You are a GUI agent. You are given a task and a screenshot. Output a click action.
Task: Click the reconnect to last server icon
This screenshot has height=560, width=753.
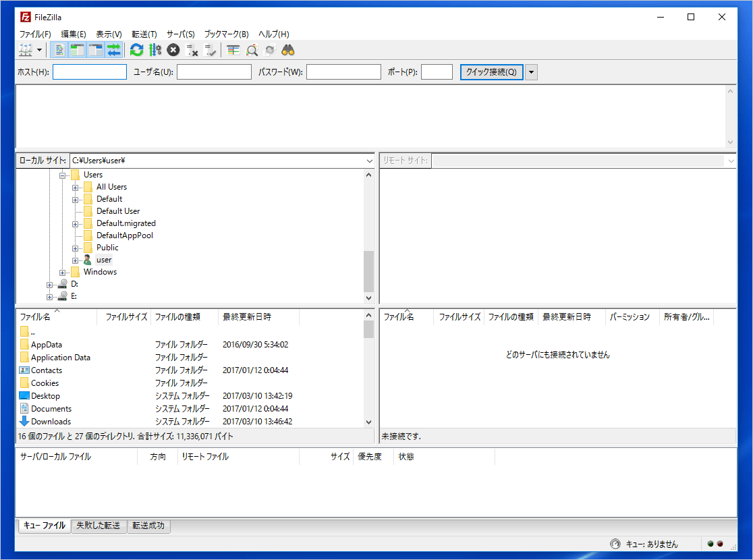pyautogui.click(x=211, y=50)
